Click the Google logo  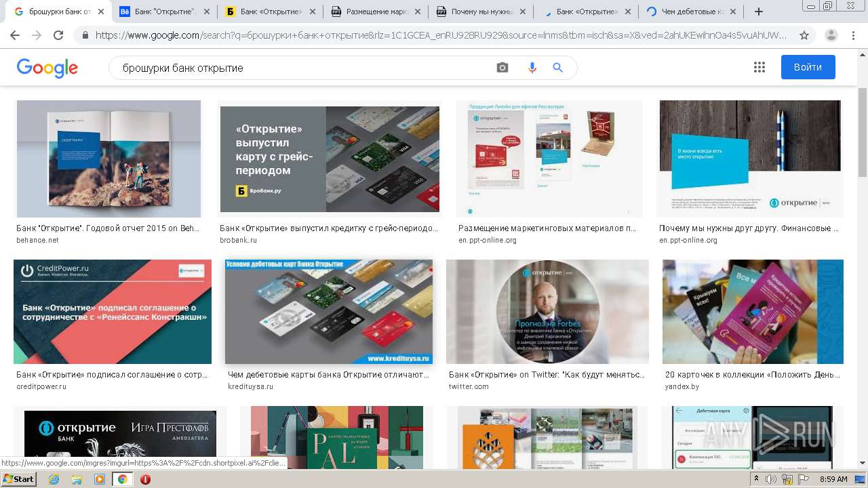pyautogui.click(x=47, y=68)
